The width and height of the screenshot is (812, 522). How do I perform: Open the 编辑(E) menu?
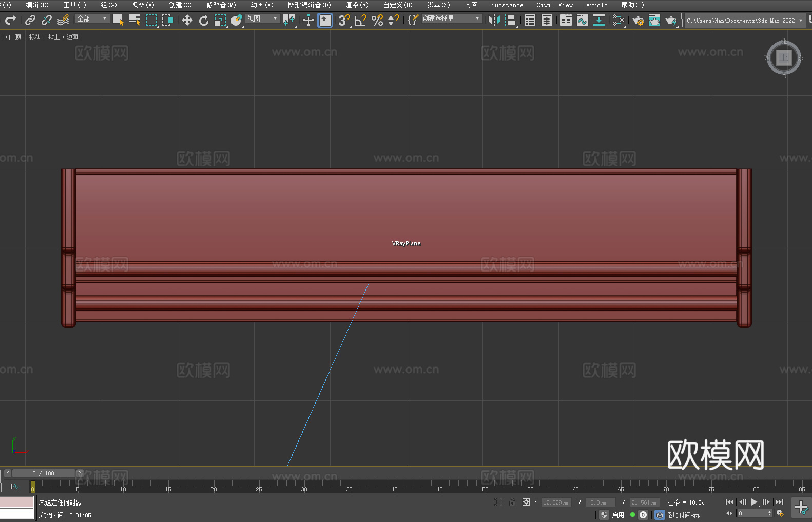[x=37, y=5]
